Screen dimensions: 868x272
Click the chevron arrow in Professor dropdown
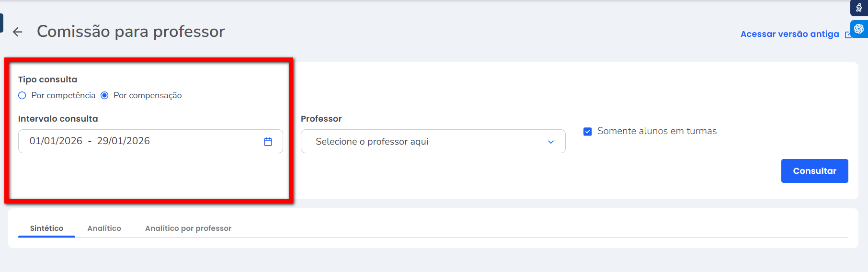(551, 142)
